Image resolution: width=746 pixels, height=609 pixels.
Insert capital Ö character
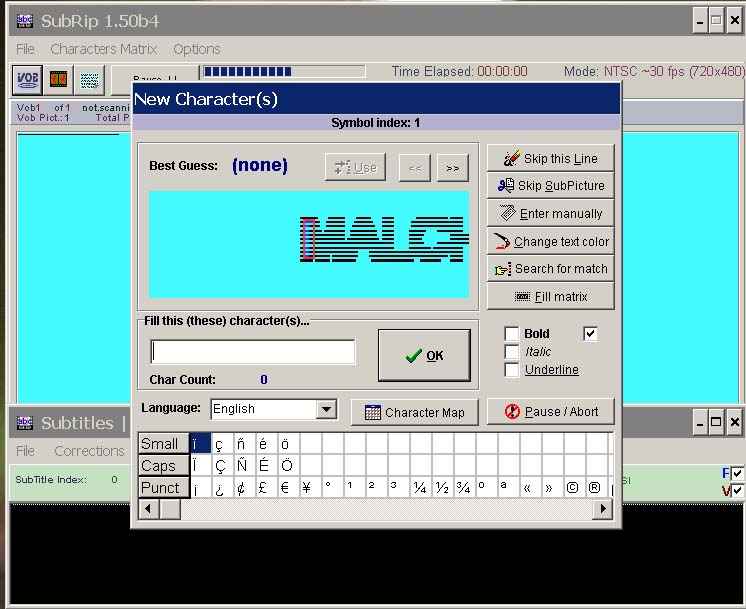pos(288,465)
